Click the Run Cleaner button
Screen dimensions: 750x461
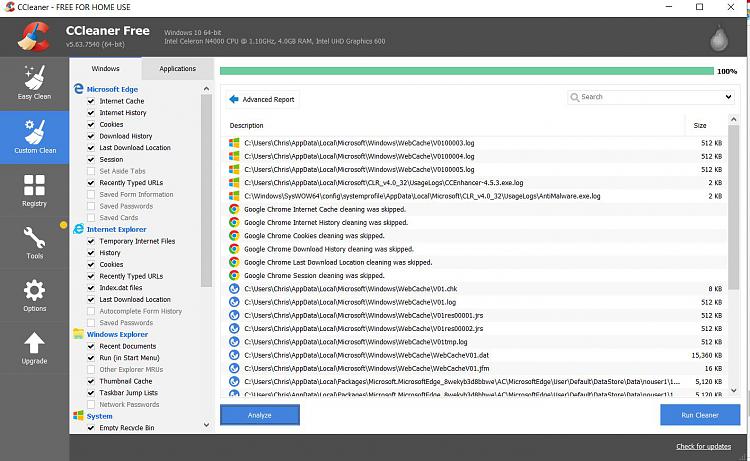pos(700,415)
